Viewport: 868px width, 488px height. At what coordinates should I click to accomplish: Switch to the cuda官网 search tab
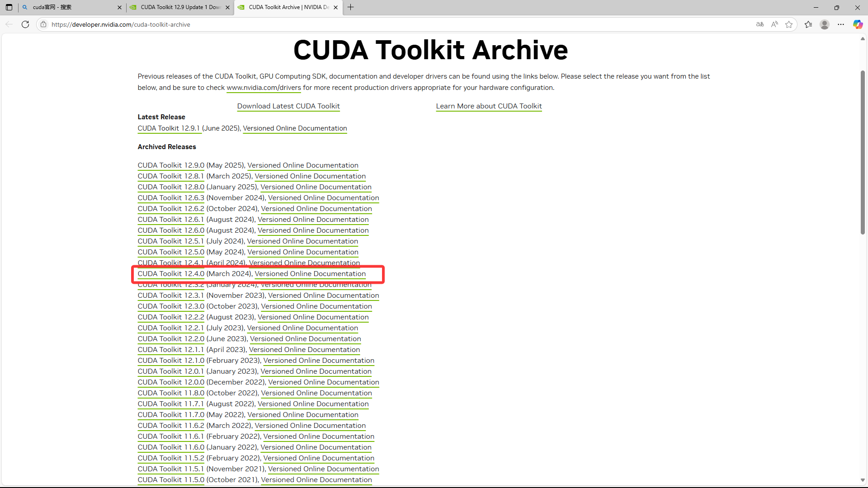(72, 7)
